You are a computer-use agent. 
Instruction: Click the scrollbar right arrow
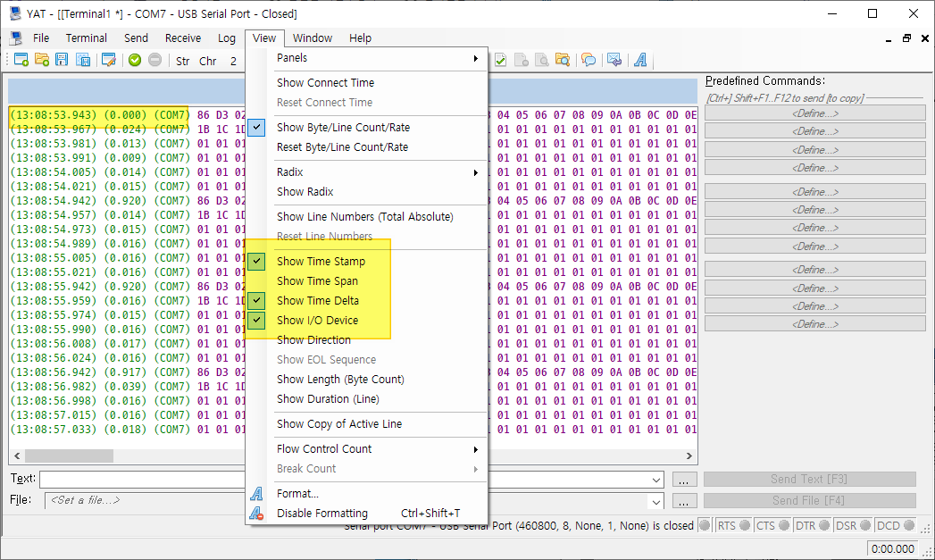689,456
